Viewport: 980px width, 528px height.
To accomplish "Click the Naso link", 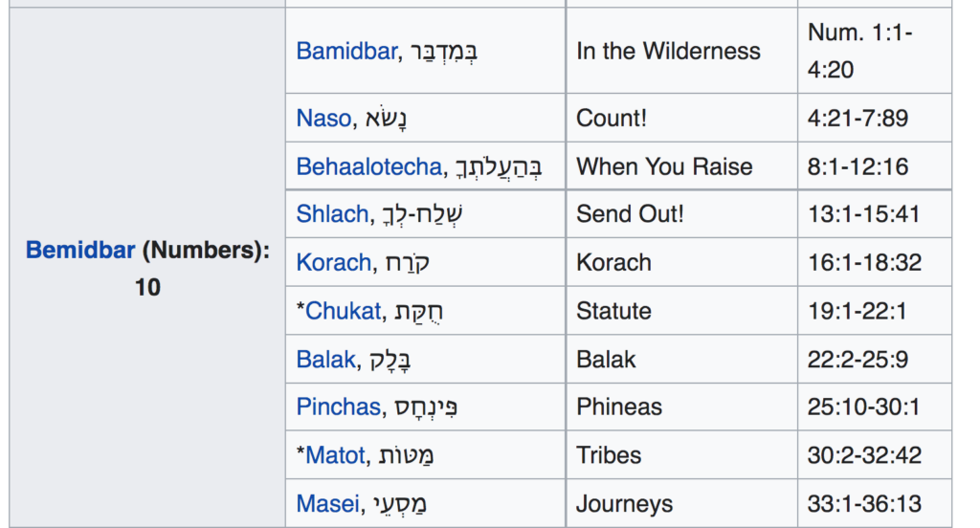I will [x=323, y=119].
